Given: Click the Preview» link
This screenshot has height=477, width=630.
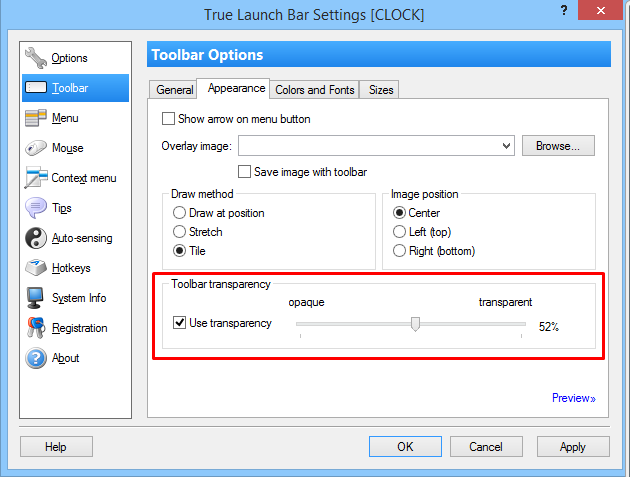Looking at the screenshot, I should [573, 398].
